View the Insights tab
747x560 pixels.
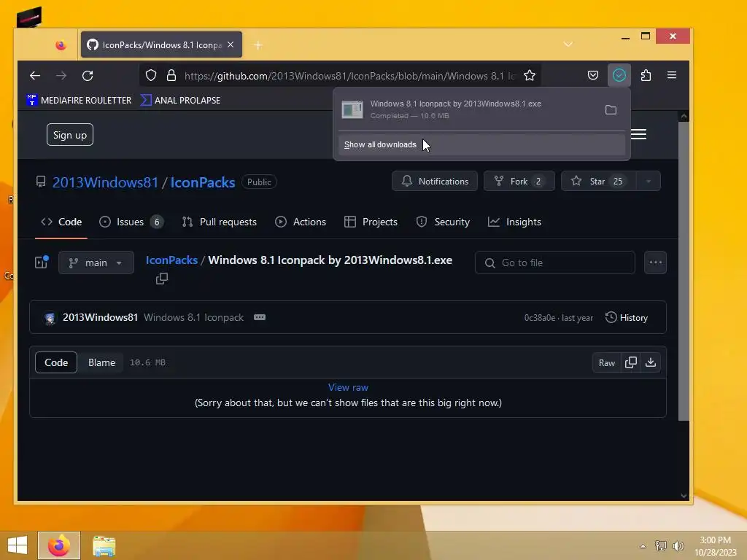(x=514, y=222)
